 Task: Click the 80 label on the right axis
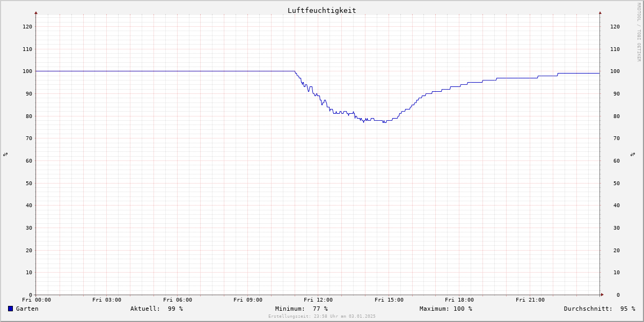(617, 116)
